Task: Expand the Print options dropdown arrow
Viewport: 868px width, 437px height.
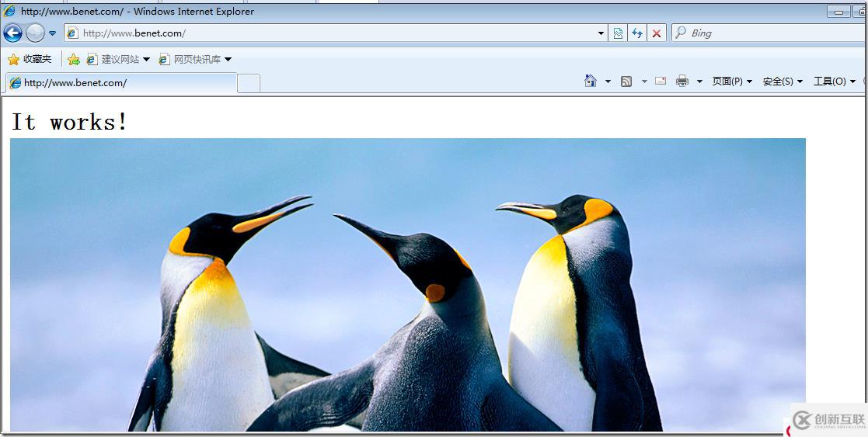Action: click(699, 82)
